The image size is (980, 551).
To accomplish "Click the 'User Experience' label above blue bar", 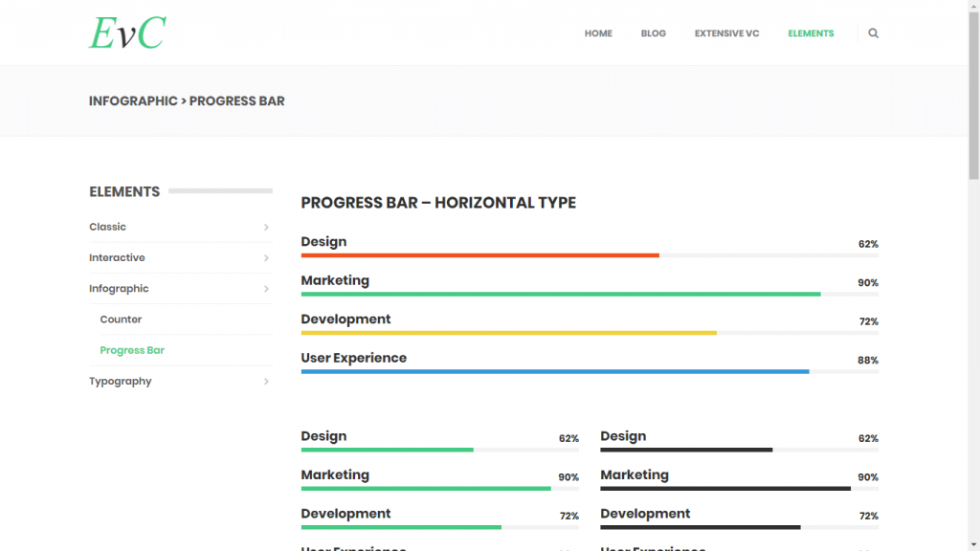I will point(354,358).
